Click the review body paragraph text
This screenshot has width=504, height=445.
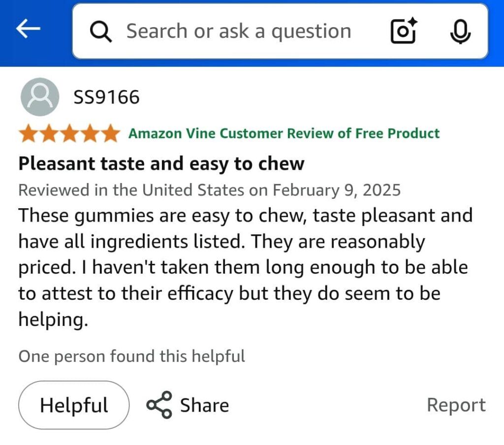tap(245, 267)
